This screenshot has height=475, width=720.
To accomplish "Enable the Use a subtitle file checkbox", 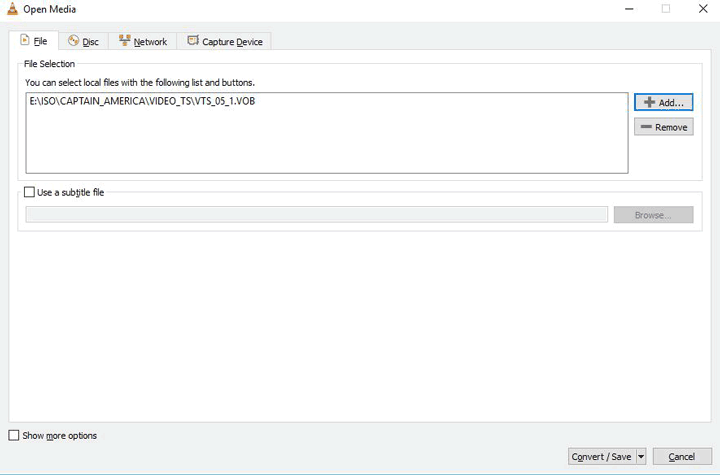I will (29, 192).
